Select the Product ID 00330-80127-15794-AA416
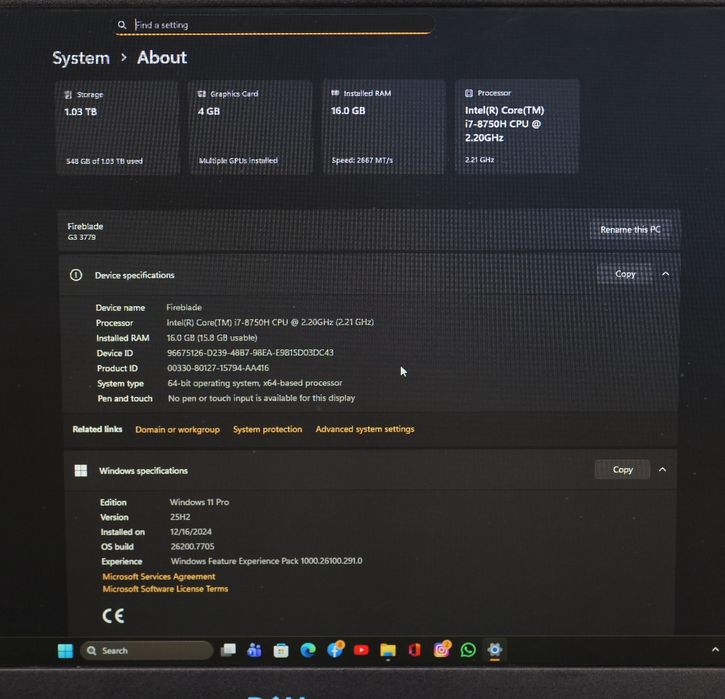Image resolution: width=725 pixels, height=699 pixels. (x=218, y=368)
